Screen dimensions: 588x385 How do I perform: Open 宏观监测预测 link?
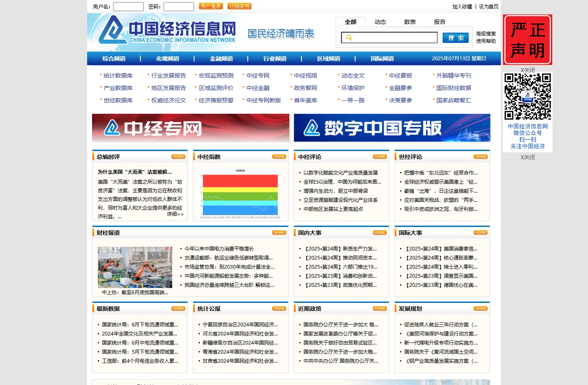coord(216,76)
